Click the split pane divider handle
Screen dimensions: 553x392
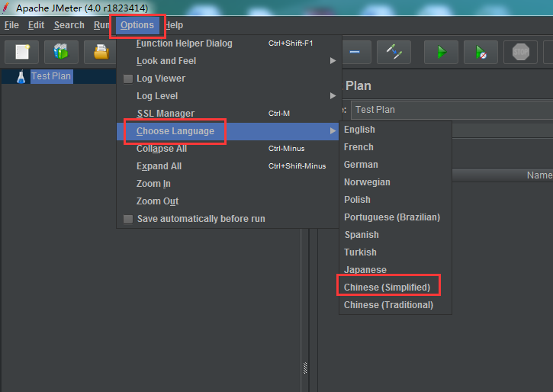pyautogui.click(x=305, y=368)
